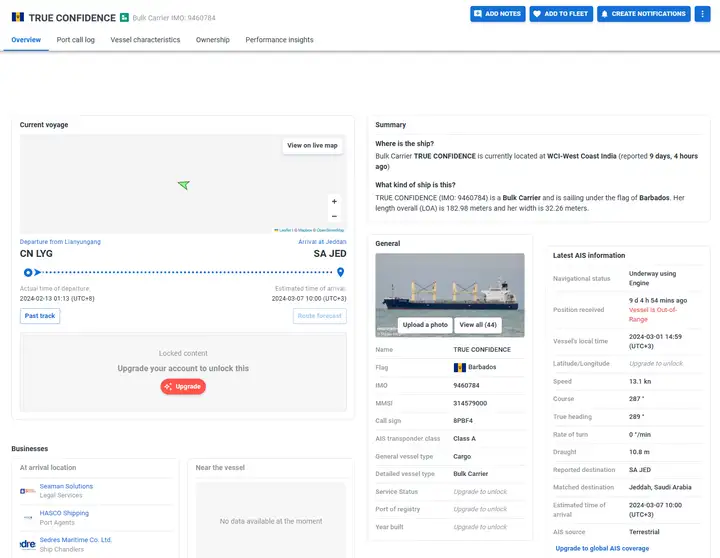720x558 pixels.
Task: Click Upgrade to global AIS coverage link
Action: pyautogui.click(x=602, y=548)
